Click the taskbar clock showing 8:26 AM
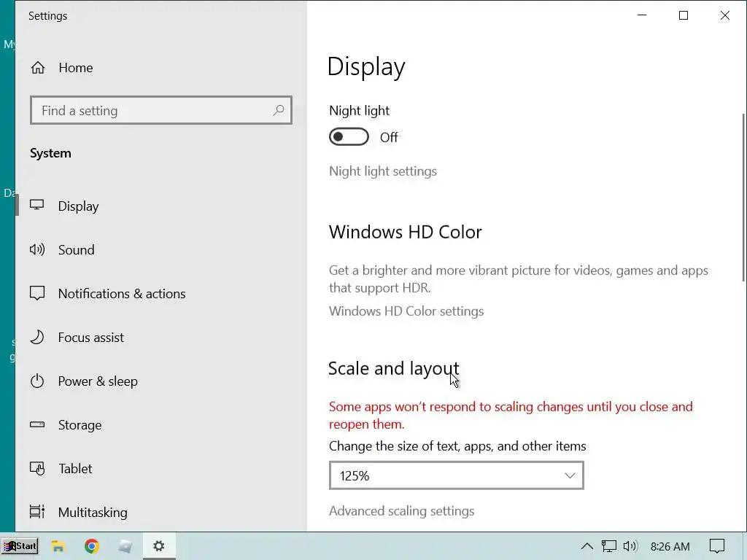Image resolution: width=747 pixels, height=560 pixels. click(x=670, y=546)
